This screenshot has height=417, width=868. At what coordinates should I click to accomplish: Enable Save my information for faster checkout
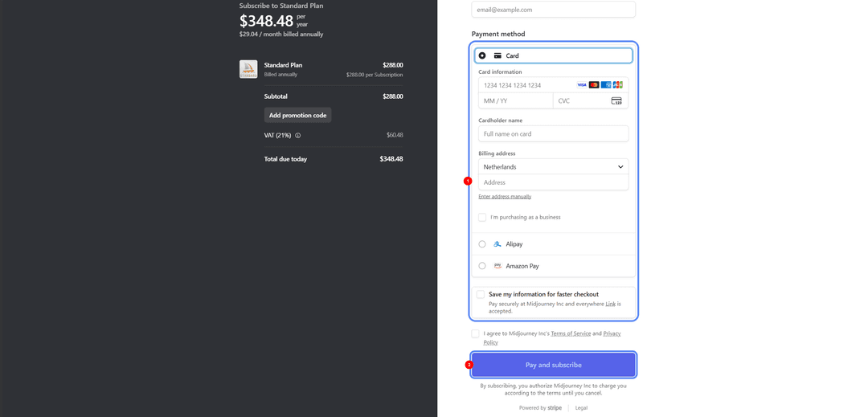point(481,294)
